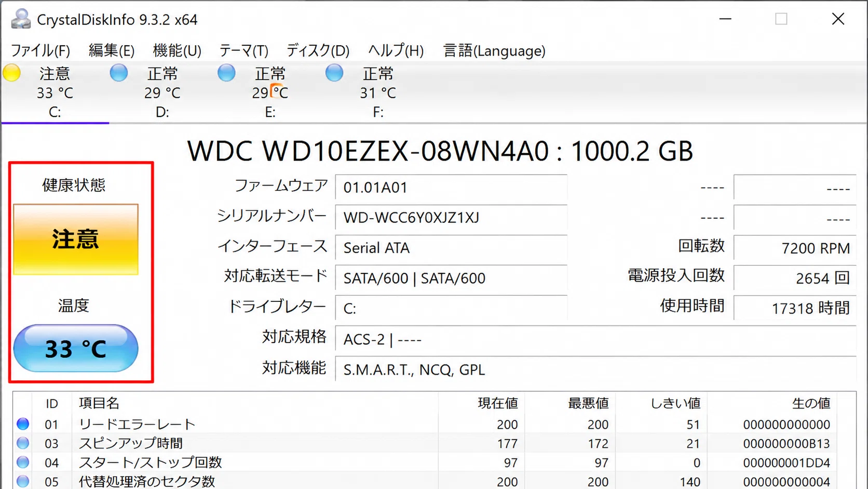Screen dimensions: 868x489
Task: Select the リードエラーレート row name
Action: pyautogui.click(x=137, y=424)
